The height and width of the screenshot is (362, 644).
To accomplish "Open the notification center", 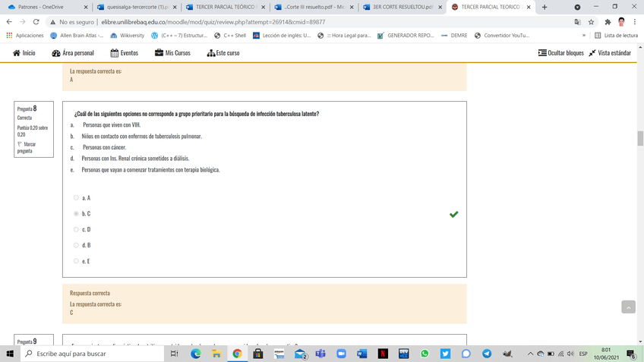I will point(632,354).
